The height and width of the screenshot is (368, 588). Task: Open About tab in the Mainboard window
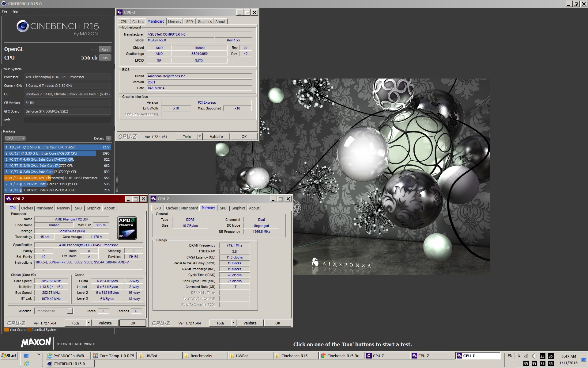221,21
